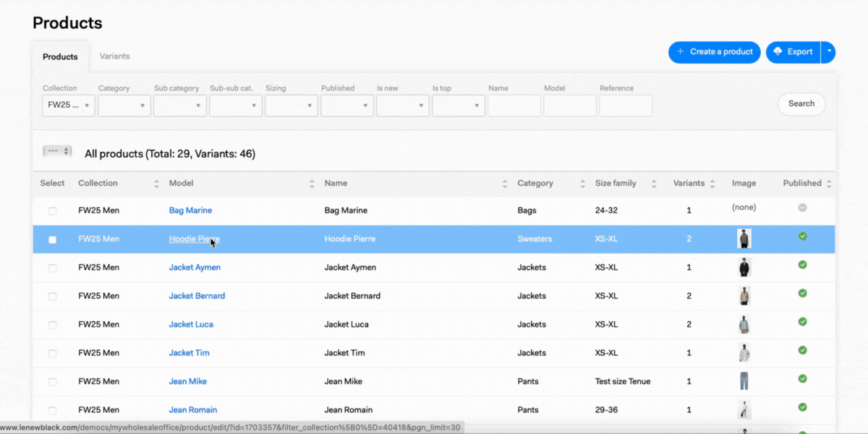
Task: Expand the Export button arrow menu
Action: pos(828,52)
